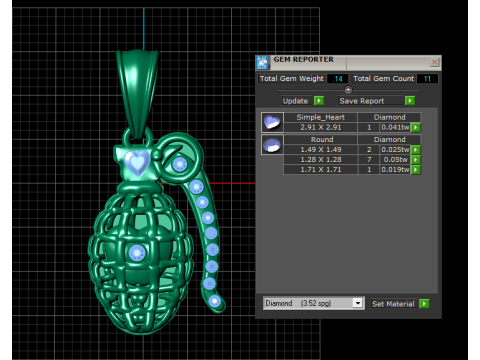Click the green Save Report arrow
480x360 pixels.
pyautogui.click(x=410, y=101)
